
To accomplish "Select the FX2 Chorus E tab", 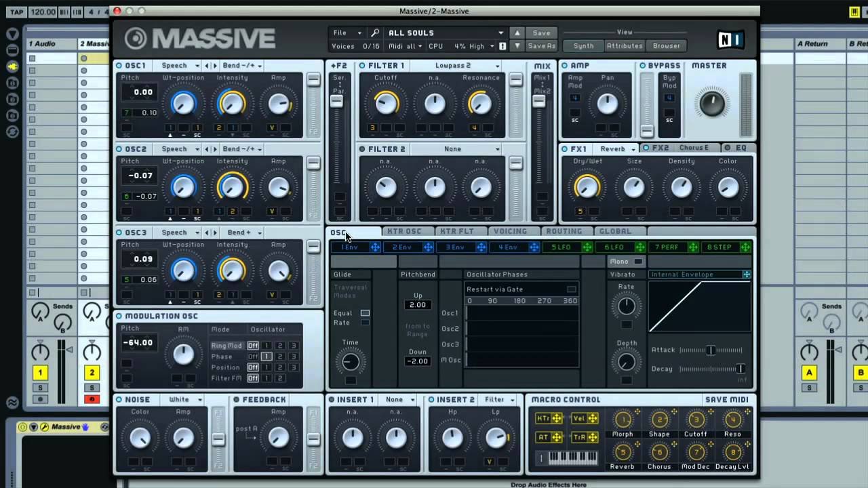I will click(x=679, y=148).
